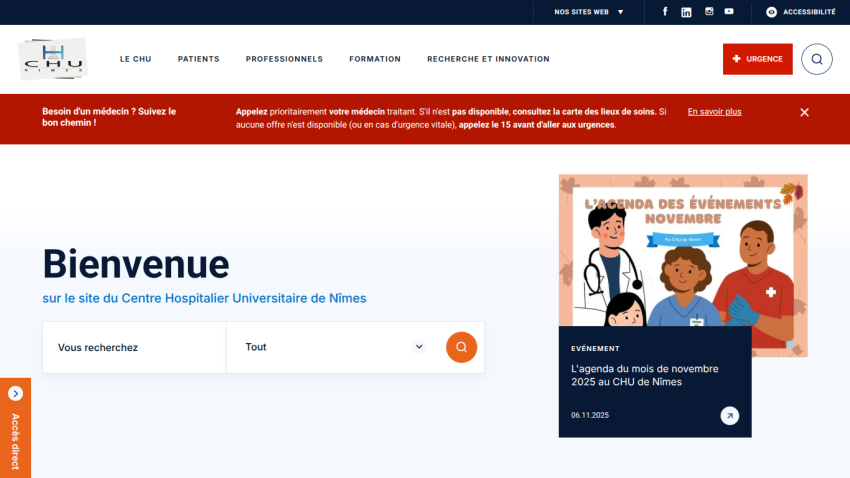Focus the Vous recherchez search field
The image size is (850, 478).
pos(134,347)
